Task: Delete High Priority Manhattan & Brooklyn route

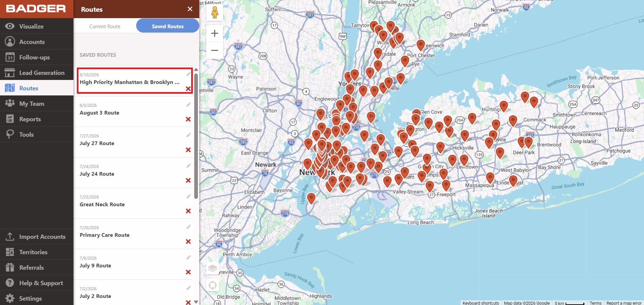Action: (x=188, y=89)
